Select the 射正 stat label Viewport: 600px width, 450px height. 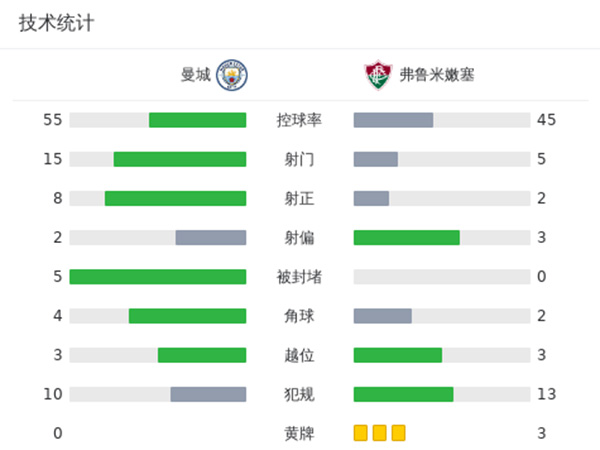pyautogui.click(x=299, y=198)
